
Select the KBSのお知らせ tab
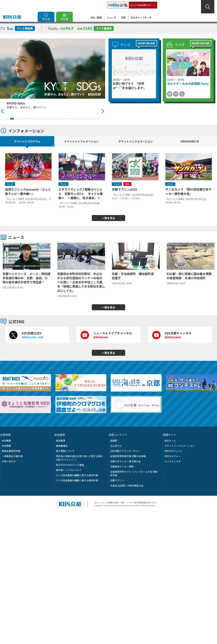pyautogui.click(x=190, y=141)
